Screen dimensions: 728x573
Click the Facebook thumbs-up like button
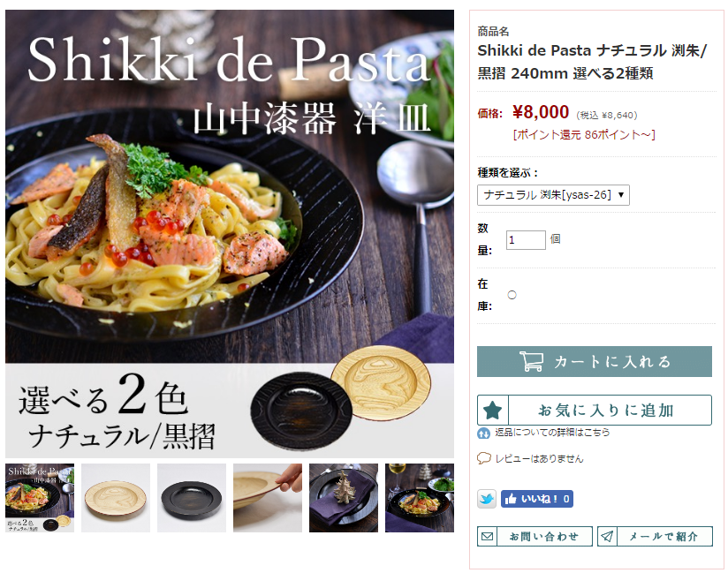[536, 499]
